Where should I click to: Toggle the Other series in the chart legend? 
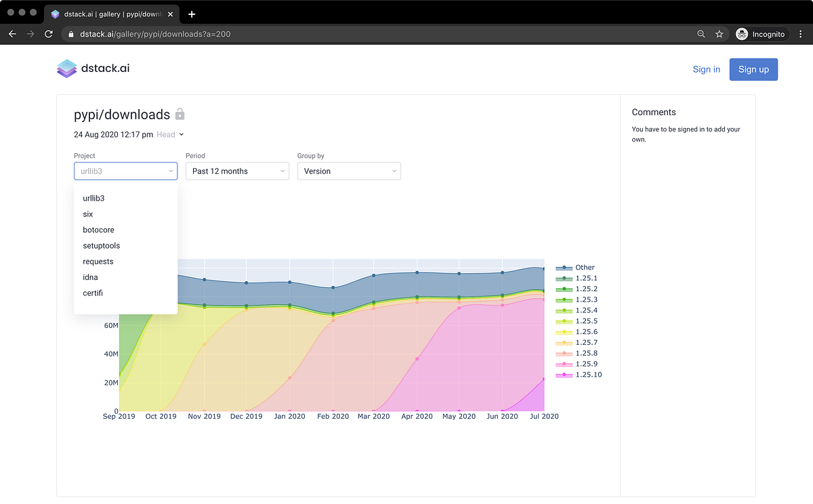(x=585, y=267)
